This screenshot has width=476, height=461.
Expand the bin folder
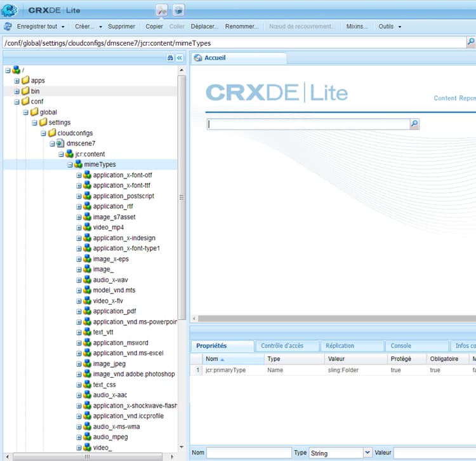[x=17, y=91]
